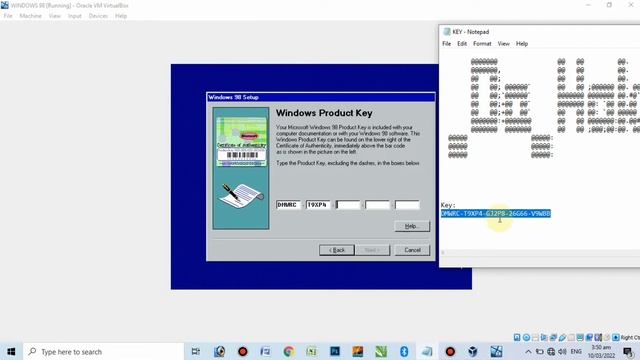Click the first red record icon in taskbar
640x360 pixels.
coord(242,351)
